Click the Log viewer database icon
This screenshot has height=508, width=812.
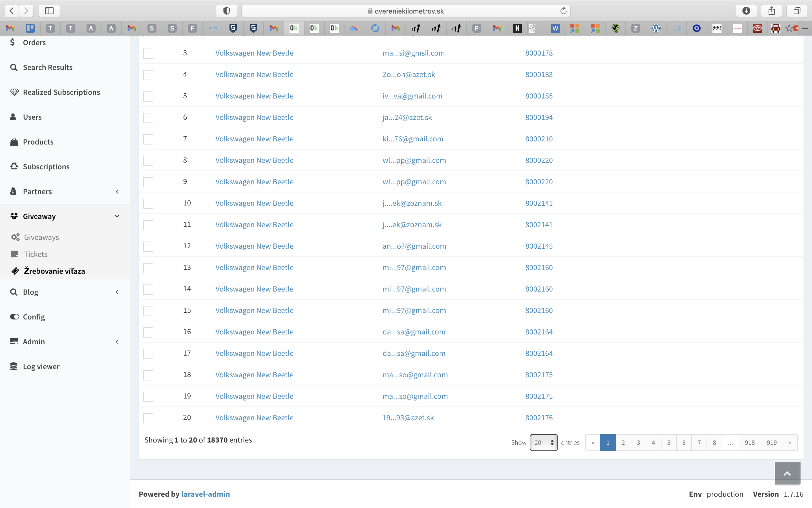coord(14,366)
